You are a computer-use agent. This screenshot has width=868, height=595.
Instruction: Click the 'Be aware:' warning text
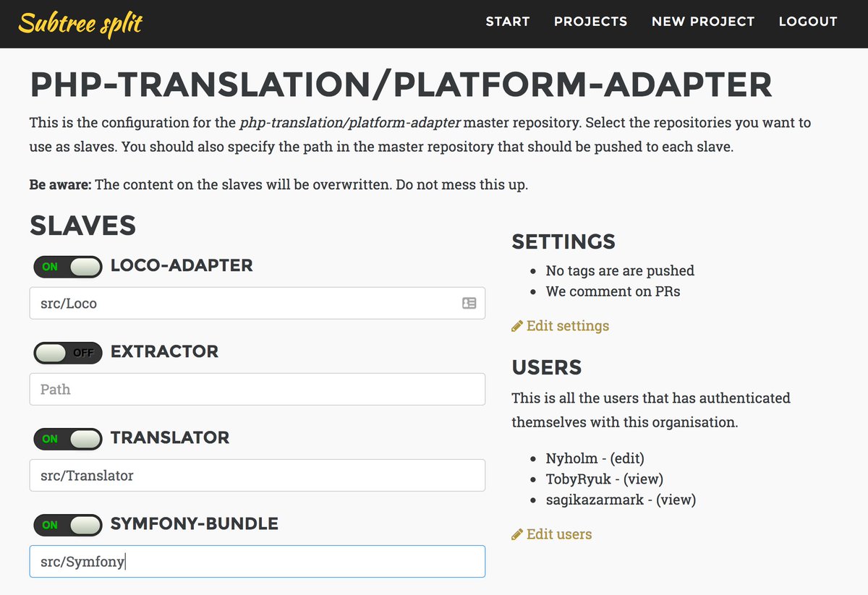click(61, 184)
